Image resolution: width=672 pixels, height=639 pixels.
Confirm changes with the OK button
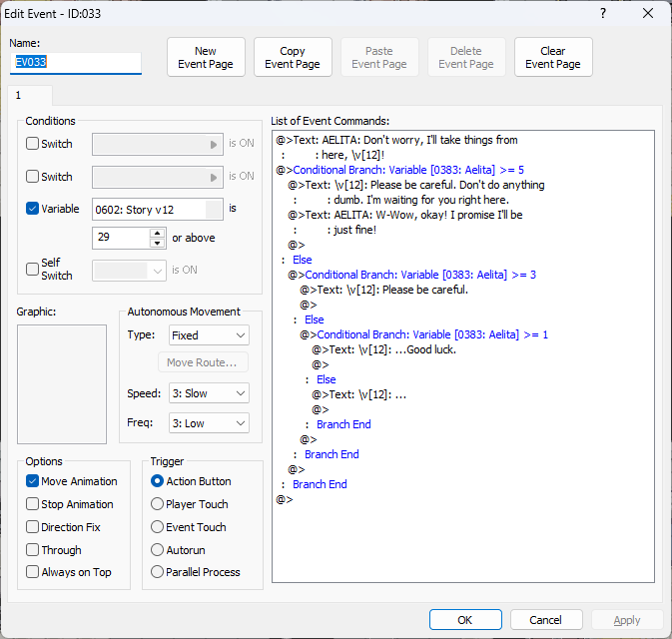465,620
